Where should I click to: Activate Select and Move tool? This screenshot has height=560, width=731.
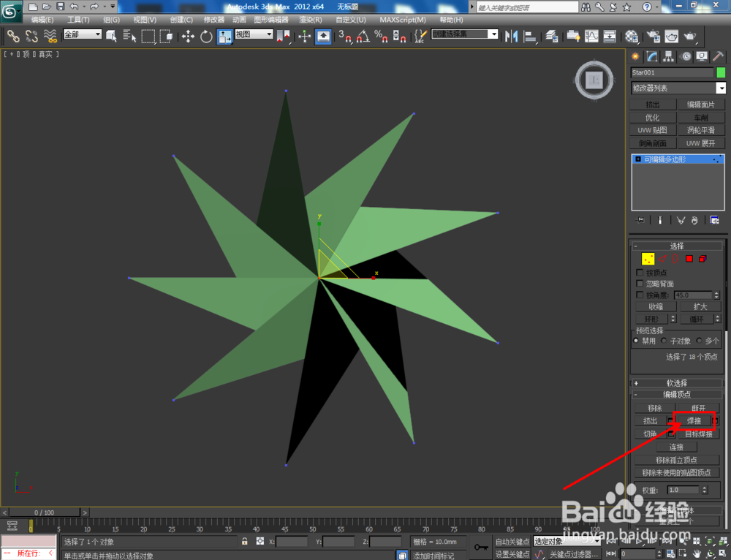click(x=188, y=36)
